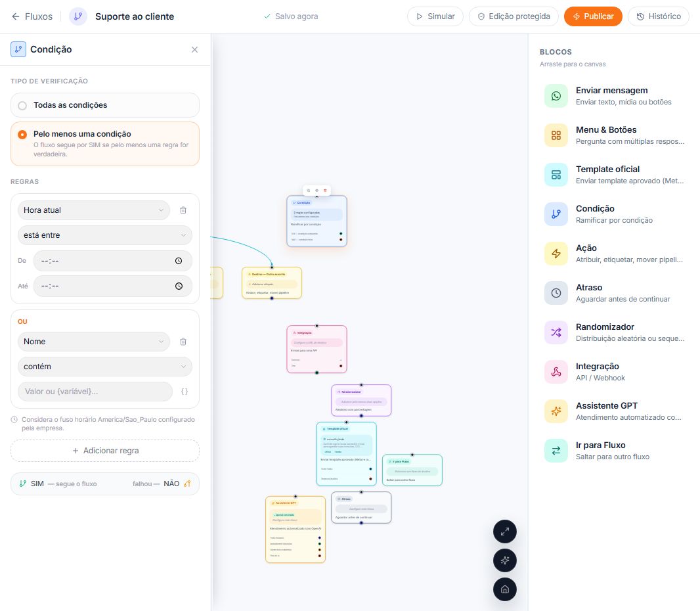Click the sparkle auto-arrange canvas button

point(505,560)
